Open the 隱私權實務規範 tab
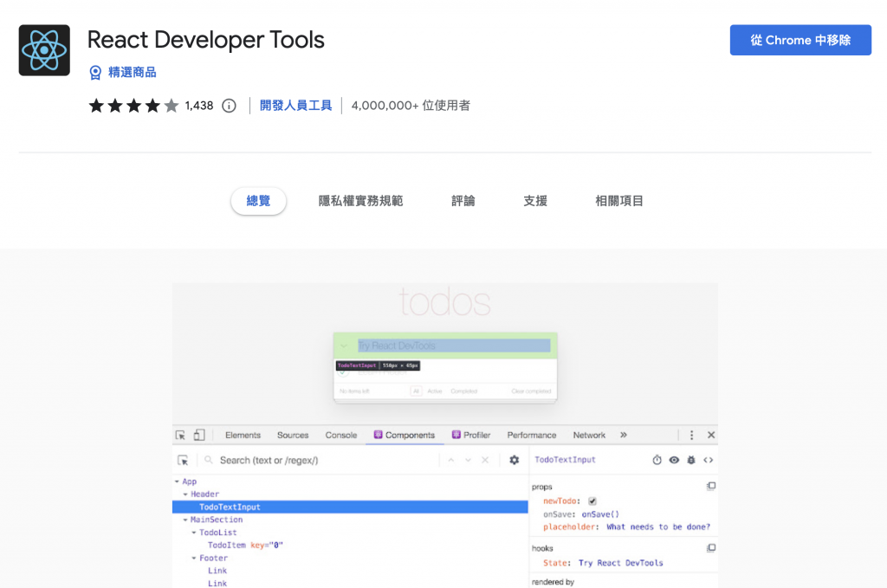The image size is (887, 588). (360, 201)
